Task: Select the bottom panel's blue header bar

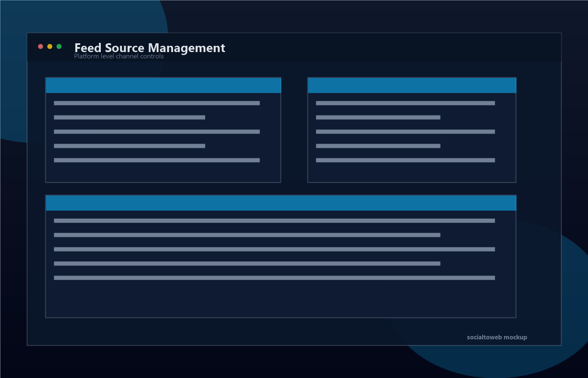Action: (x=281, y=202)
